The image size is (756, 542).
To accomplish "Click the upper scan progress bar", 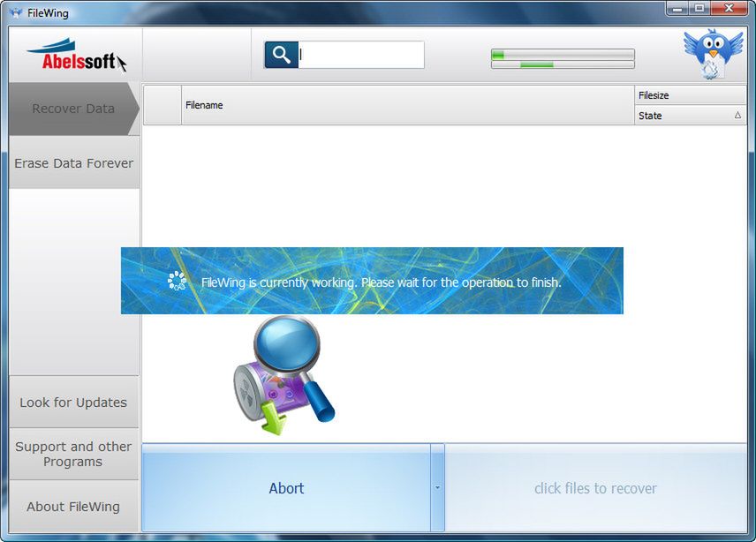I will tap(563, 55).
